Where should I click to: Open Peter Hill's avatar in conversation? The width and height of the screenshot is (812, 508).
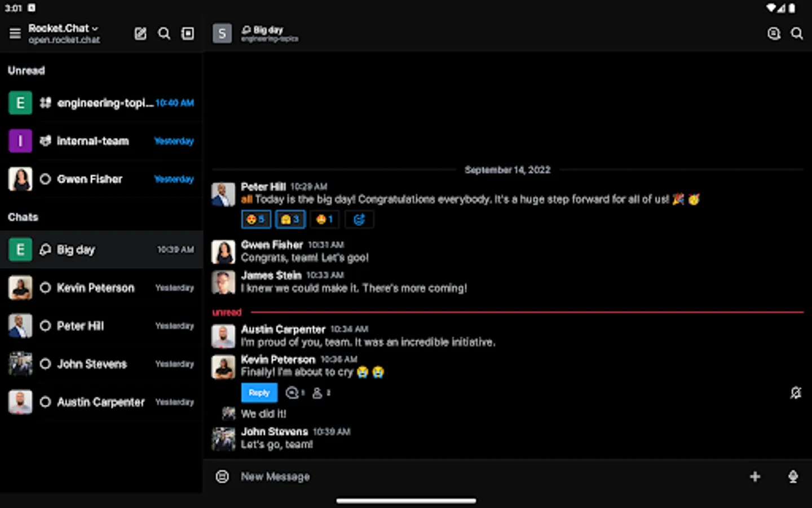223,194
